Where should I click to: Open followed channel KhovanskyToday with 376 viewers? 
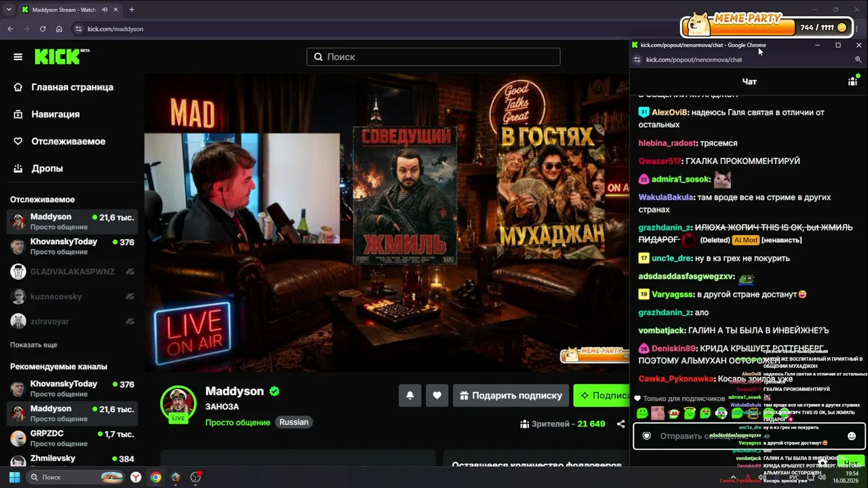click(x=72, y=247)
